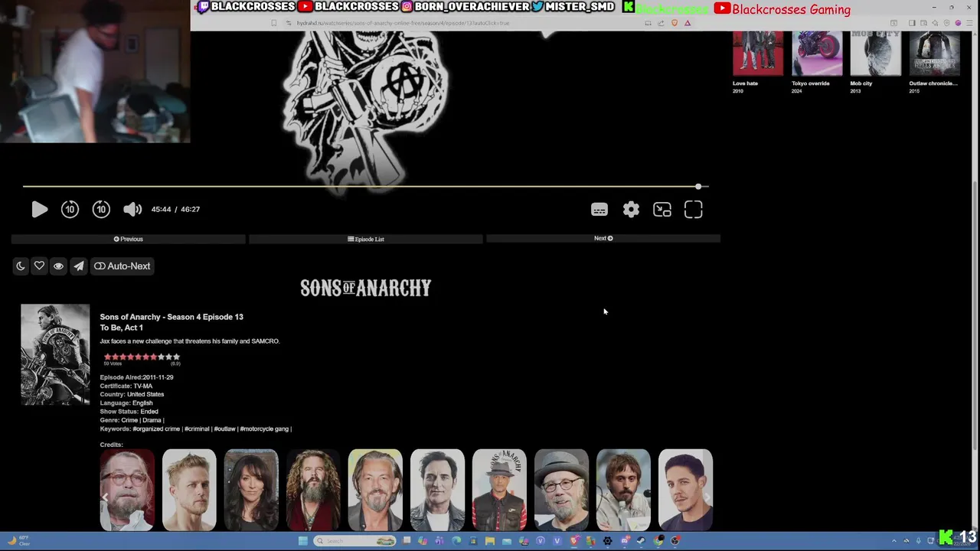The image size is (980, 551).
Task: Go to the Previous episode
Action: click(x=129, y=239)
